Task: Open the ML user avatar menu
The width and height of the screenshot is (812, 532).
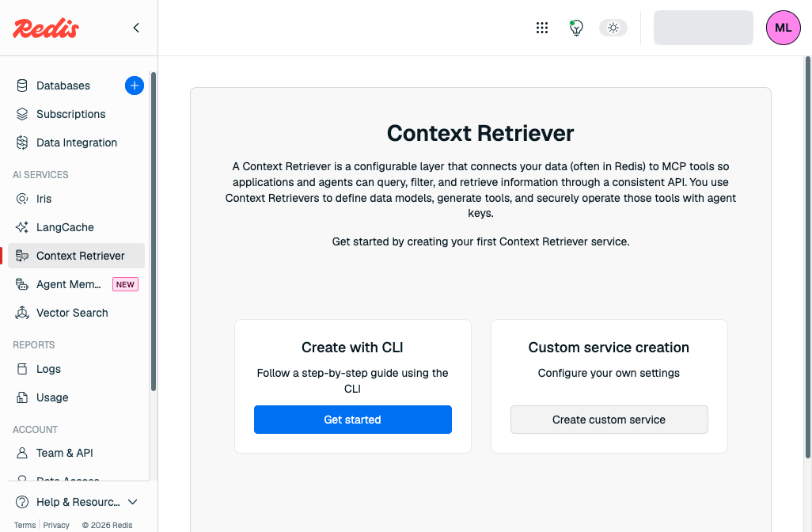Action: (x=783, y=28)
